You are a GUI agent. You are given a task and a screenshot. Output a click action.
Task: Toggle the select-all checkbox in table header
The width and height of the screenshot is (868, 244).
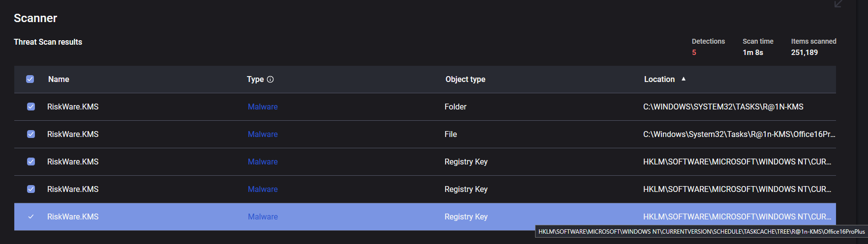pyautogui.click(x=30, y=79)
